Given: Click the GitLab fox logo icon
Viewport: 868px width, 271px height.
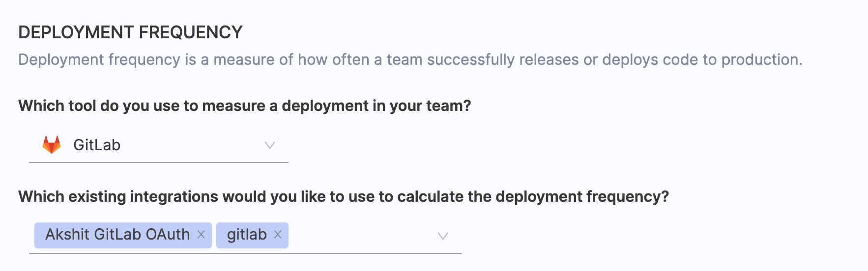Looking at the screenshot, I should click(x=52, y=145).
